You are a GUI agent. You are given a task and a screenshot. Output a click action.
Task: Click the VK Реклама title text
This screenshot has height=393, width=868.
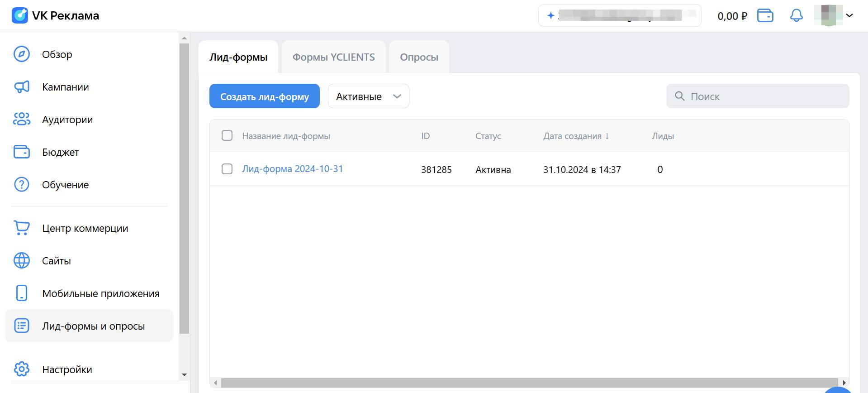click(66, 15)
